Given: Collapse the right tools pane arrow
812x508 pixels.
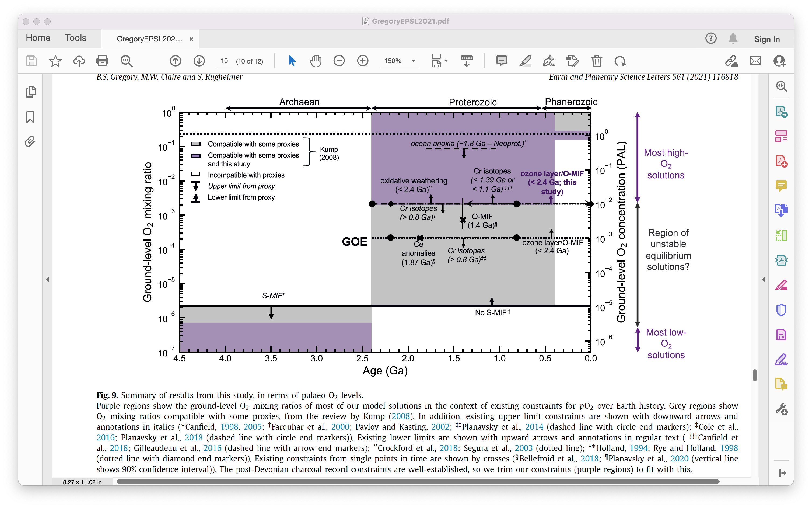Looking at the screenshot, I should point(763,279).
